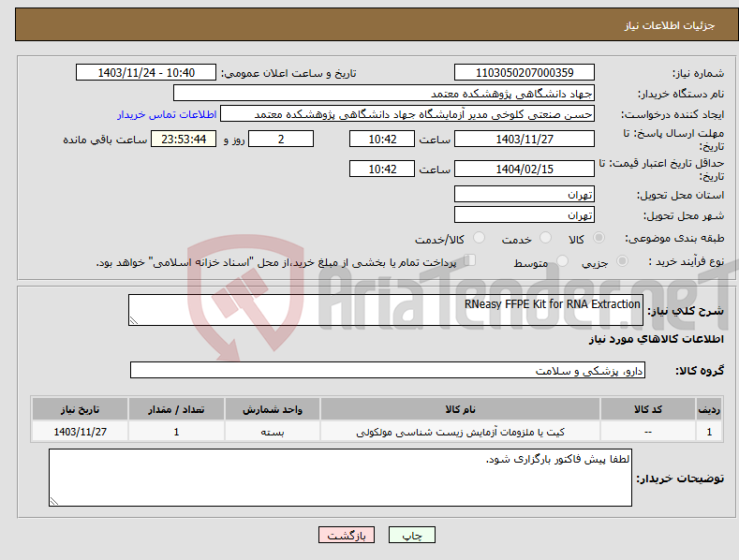Click the گروه کالا field دارو، پزشکی و سلامت
739x560 pixels.
pos(388,371)
